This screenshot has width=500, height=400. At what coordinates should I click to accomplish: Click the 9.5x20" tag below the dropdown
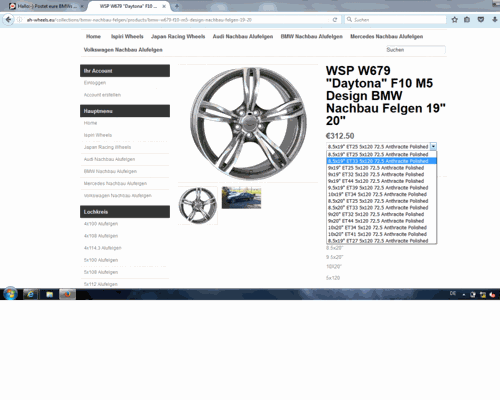(334, 257)
